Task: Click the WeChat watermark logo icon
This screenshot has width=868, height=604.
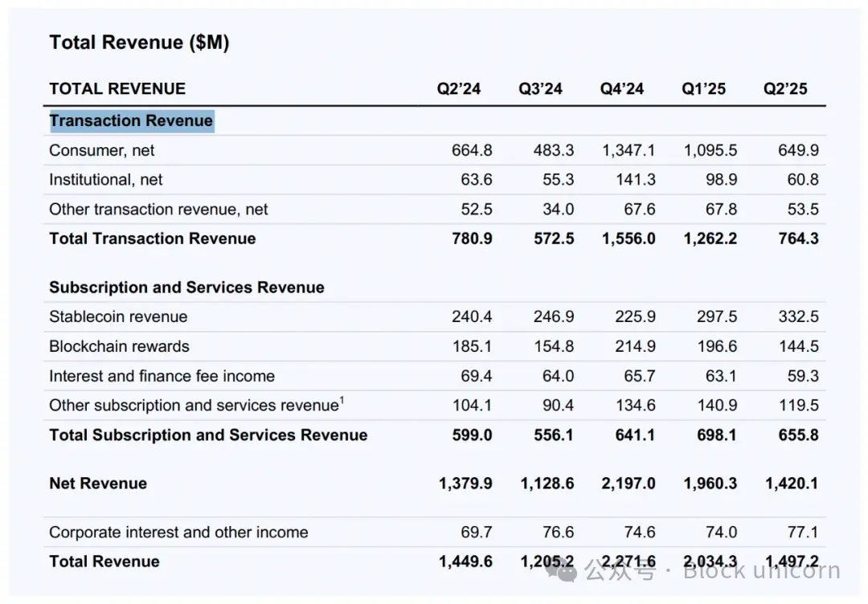Action: pos(561,571)
